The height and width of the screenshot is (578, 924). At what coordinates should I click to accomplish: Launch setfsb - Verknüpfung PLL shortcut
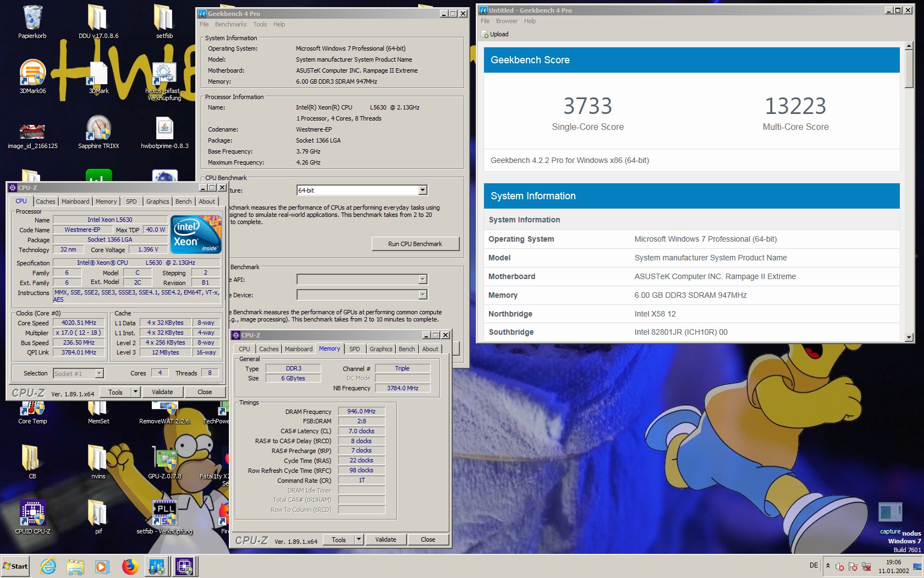tap(164, 517)
